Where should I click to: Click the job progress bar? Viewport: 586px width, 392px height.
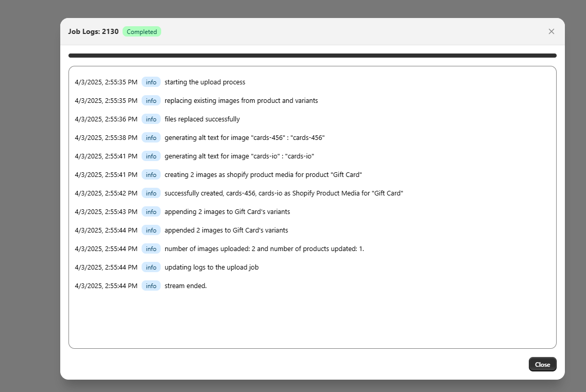(x=312, y=56)
